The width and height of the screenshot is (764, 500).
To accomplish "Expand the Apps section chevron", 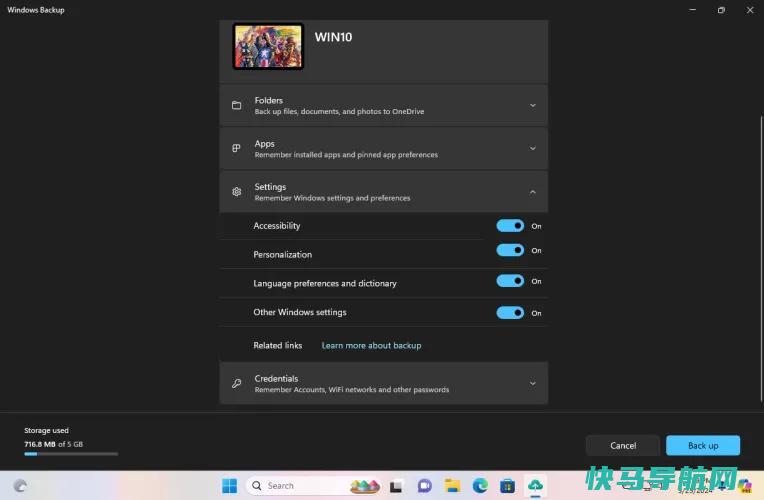I will click(x=533, y=148).
